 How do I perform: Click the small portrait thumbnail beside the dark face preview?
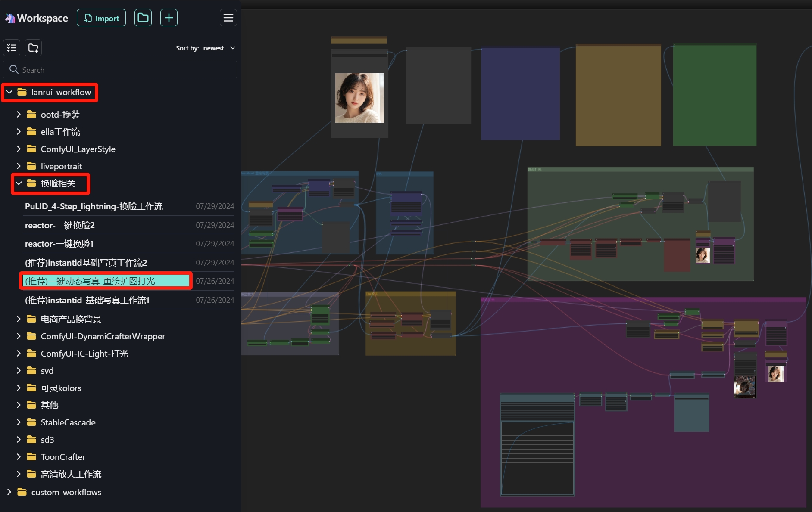(x=775, y=374)
